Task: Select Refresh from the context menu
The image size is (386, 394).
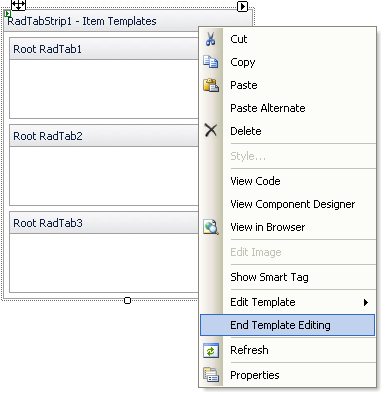Action: [287, 350]
